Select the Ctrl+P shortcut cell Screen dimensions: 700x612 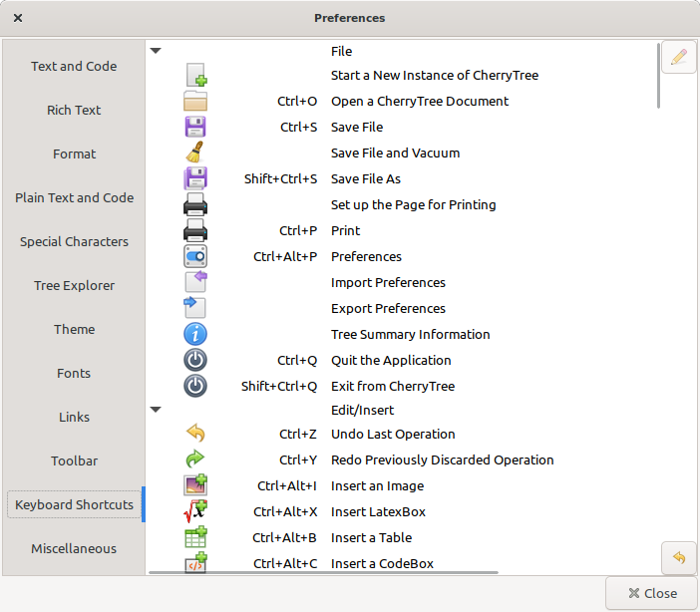298,231
